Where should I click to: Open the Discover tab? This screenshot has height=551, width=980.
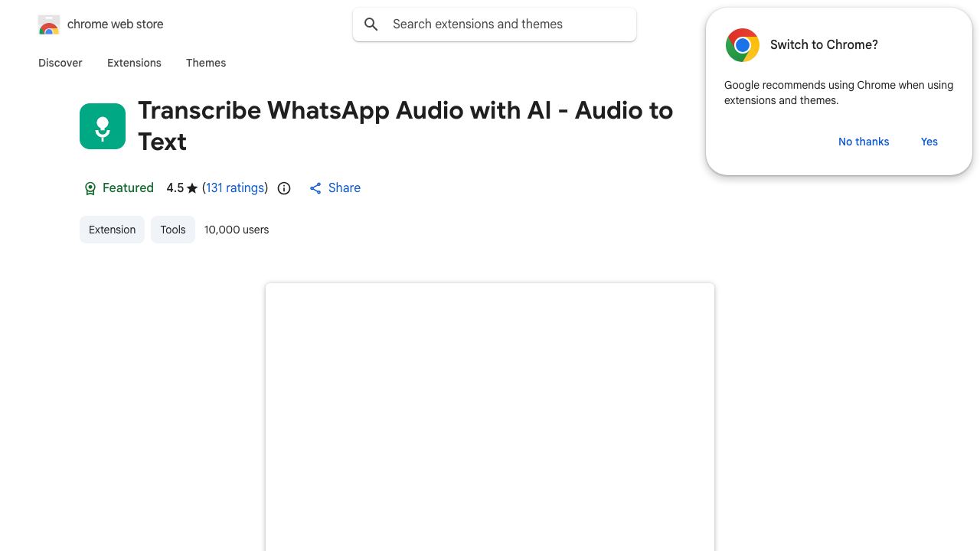point(60,63)
